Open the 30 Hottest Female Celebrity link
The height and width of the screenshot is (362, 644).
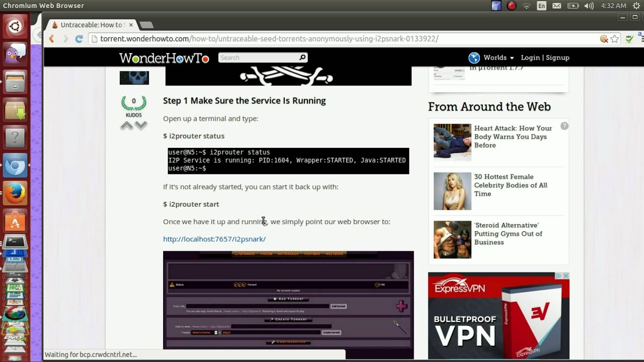click(x=511, y=185)
